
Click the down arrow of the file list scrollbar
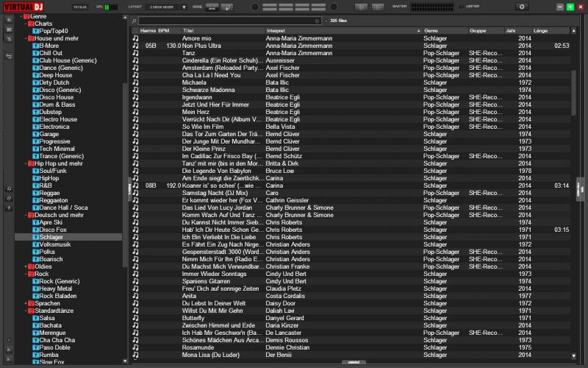573,355
